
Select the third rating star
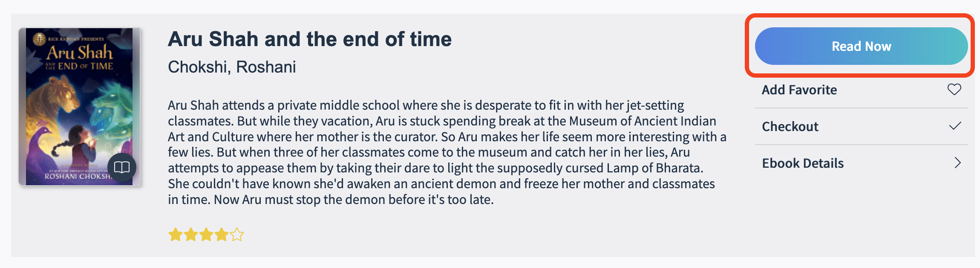(x=206, y=235)
